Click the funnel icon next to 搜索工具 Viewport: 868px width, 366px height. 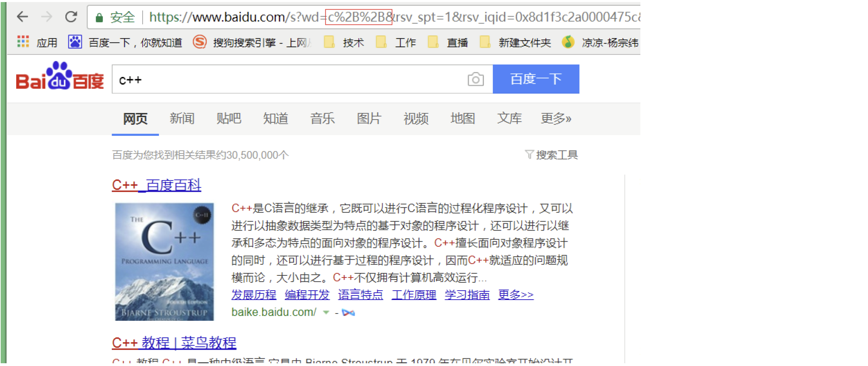pos(530,154)
